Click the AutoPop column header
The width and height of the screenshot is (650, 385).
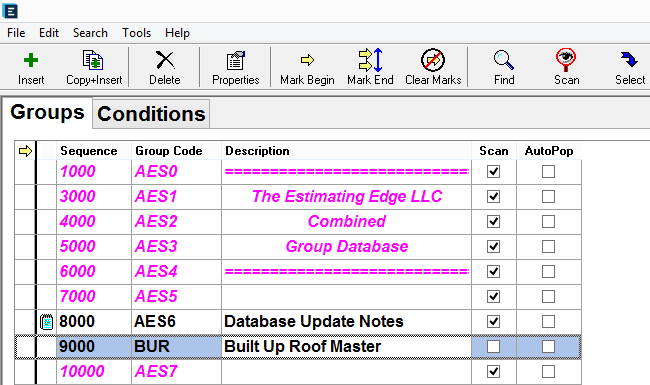tap(549, 151)
